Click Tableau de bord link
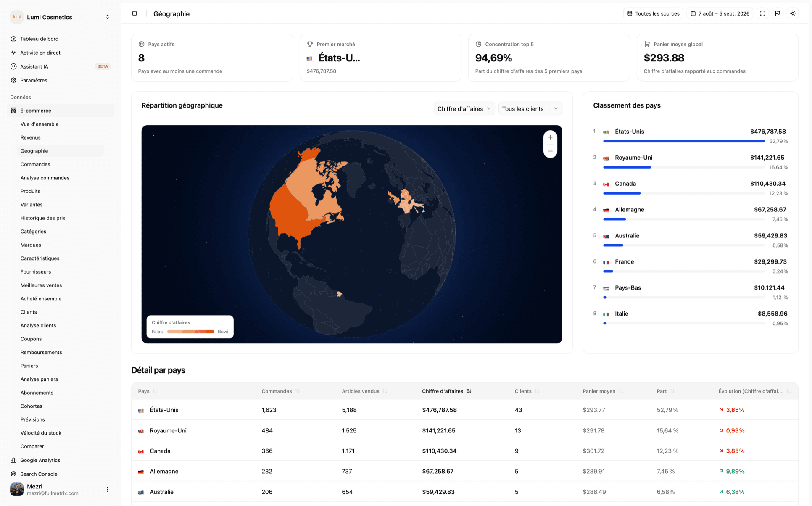The height and width of the screenshot is (506, 812). [x=39, y=39]
